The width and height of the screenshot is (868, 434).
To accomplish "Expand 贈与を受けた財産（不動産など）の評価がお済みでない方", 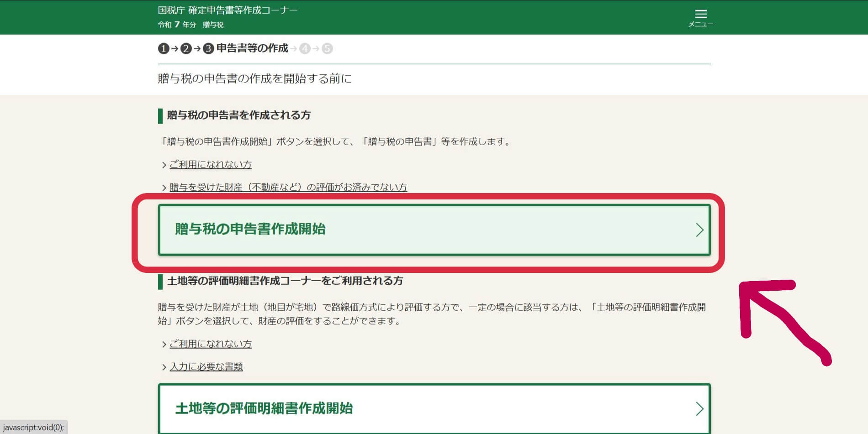I will [x=288, y=187].
